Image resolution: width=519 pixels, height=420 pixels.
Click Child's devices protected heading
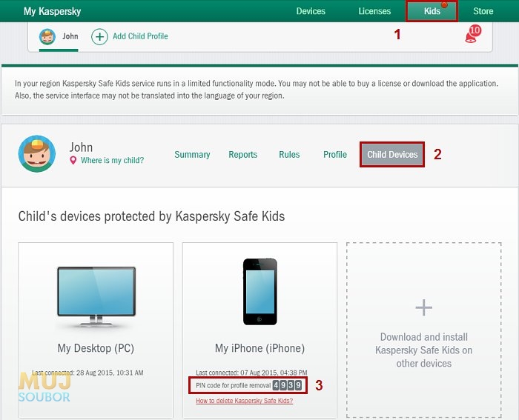[x=151, y=216]
